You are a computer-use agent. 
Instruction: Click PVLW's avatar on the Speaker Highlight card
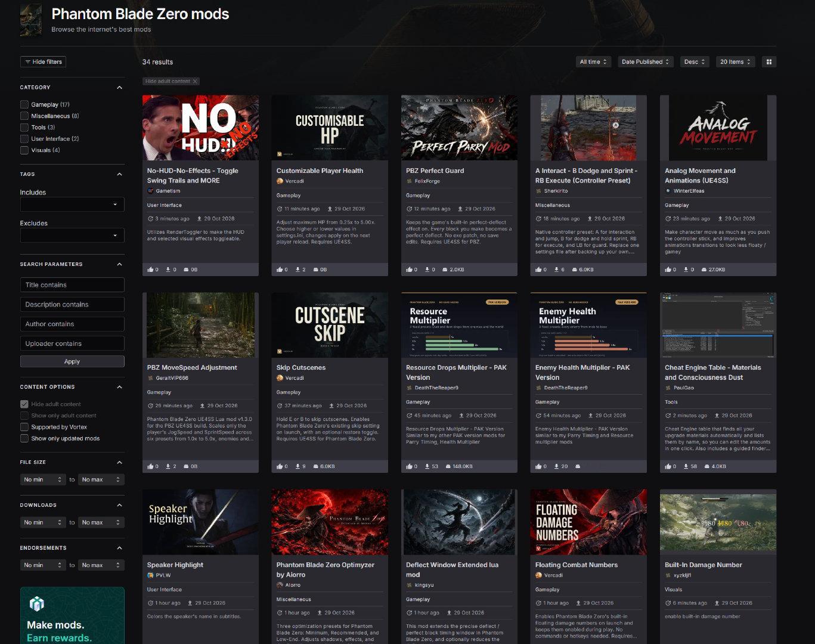tap(150, 575)
